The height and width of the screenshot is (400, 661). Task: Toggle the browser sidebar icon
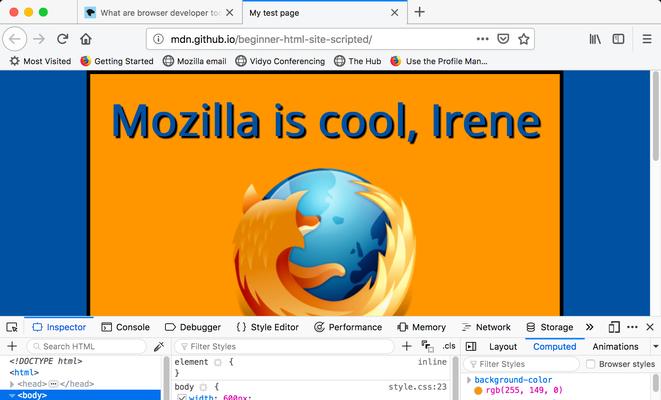point(618,39)
